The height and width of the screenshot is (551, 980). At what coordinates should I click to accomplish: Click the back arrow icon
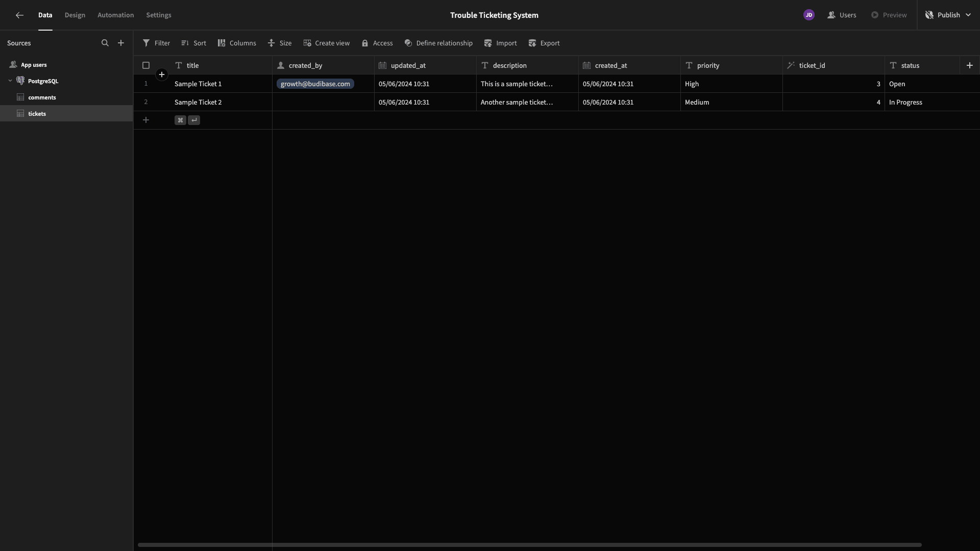coord(19,15)
